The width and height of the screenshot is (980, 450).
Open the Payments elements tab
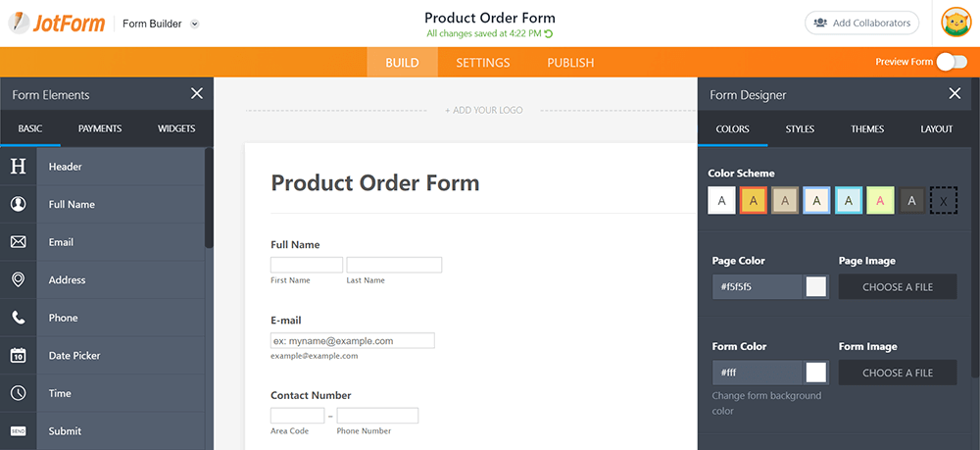coord(100,128)
